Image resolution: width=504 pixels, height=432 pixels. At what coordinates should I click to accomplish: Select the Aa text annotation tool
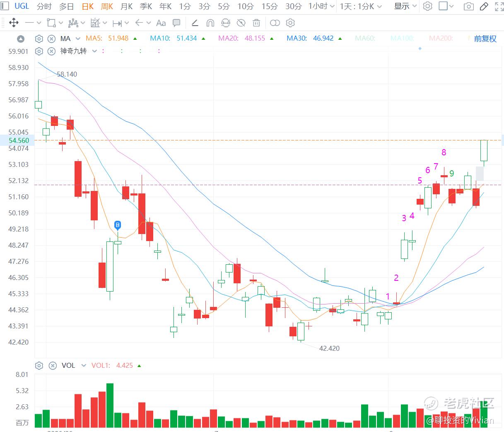coord(161,23)
